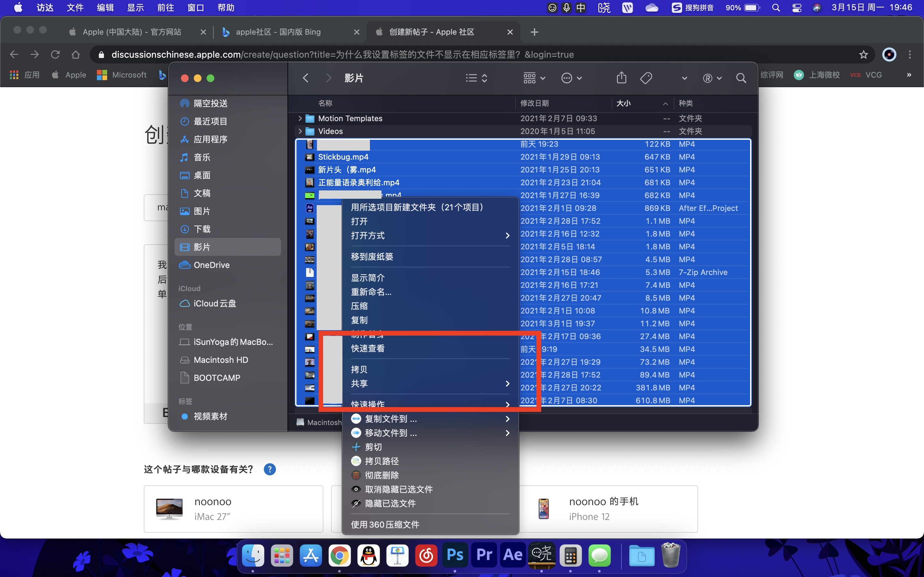Click 取消隐藏已选文件 in context menu
This screenshot has height=577, width=924.
[398, 489]
